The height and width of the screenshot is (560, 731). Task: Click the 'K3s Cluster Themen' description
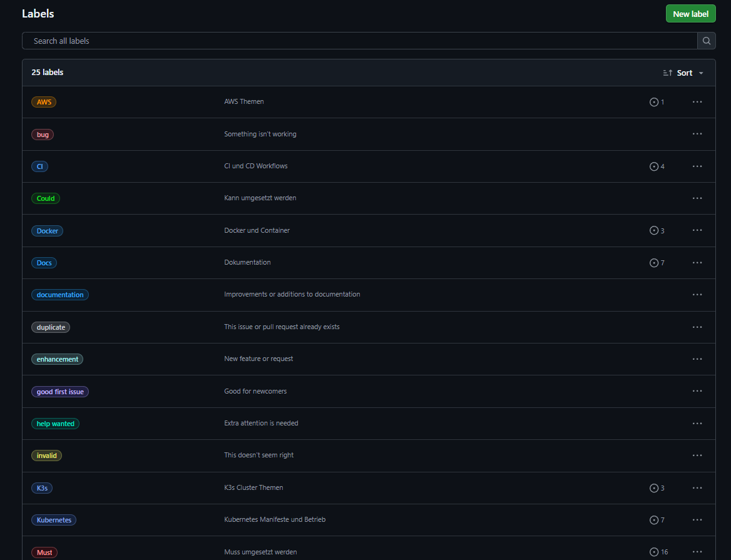point(253,488)
